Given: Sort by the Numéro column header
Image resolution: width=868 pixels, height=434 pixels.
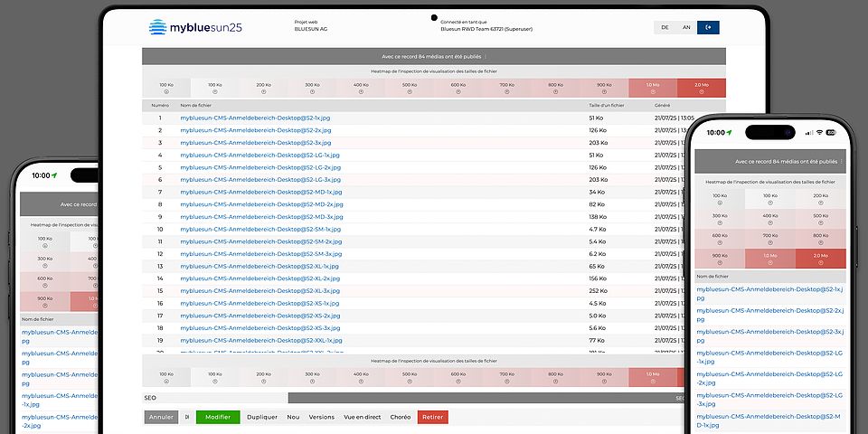Looking at the screenshot, I should click(x=160, y=105).
